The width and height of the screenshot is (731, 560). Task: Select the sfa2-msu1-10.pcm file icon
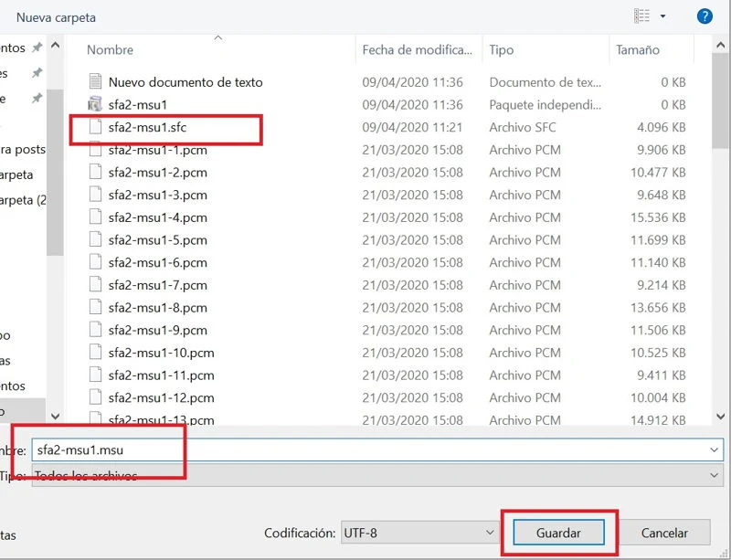tap(96, 353)
